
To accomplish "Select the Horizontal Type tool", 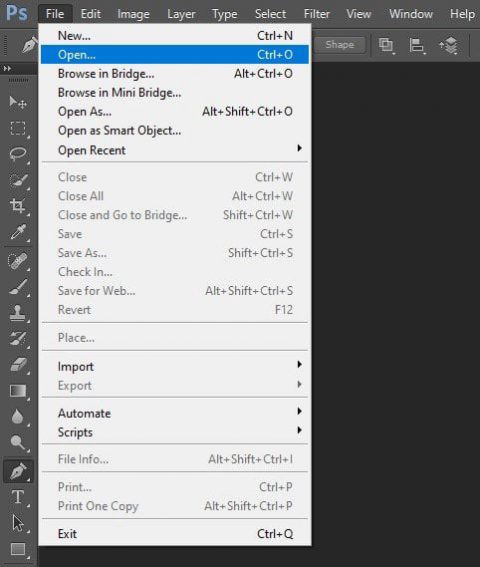I will point(18,497).
